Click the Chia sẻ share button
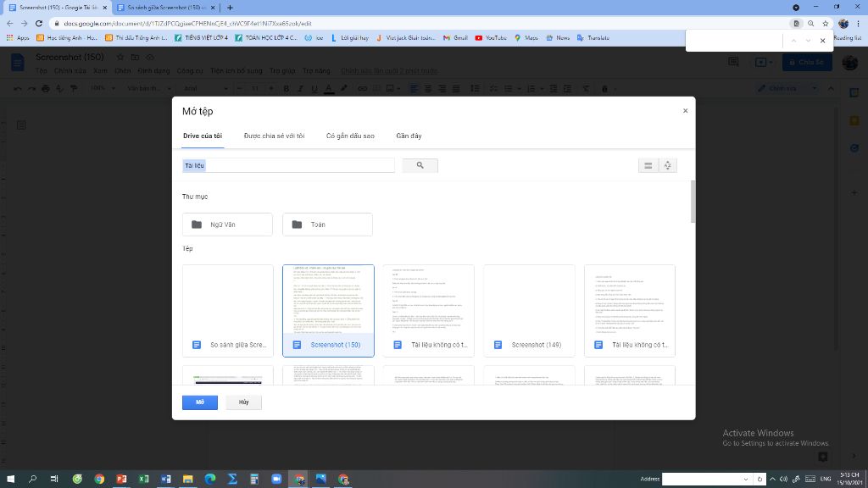 [807, 62]
